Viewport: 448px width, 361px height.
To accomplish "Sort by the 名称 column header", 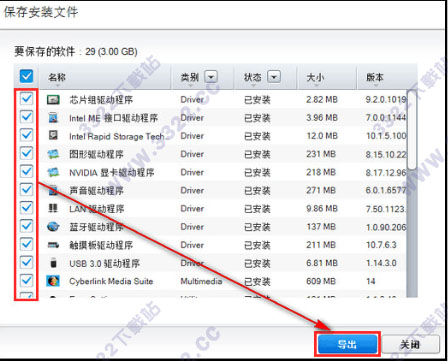I will click(57, 77).
